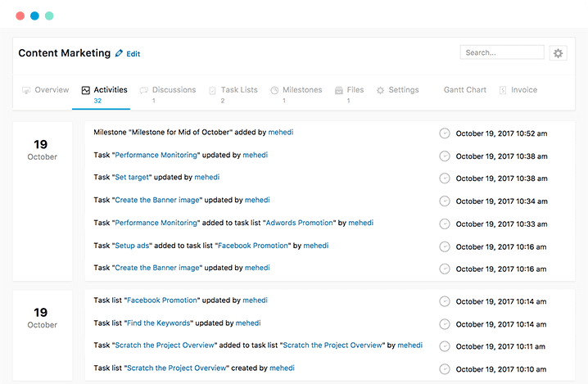Open mehedi link in Set target row

click(x=207, y=177)
